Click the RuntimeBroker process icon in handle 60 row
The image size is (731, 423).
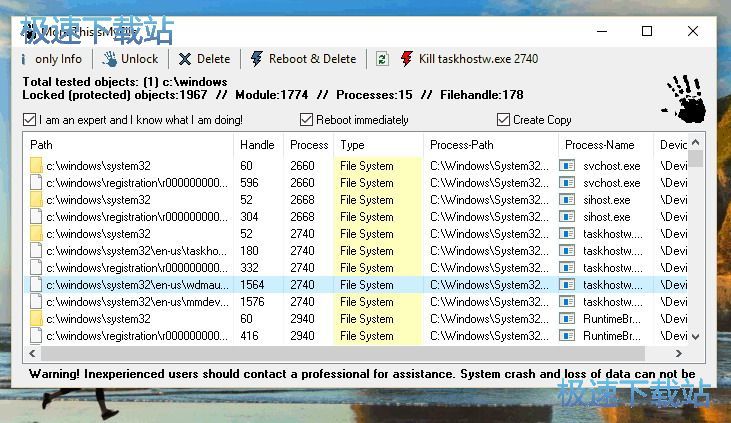pyautogui.click(x=567, y=319)
